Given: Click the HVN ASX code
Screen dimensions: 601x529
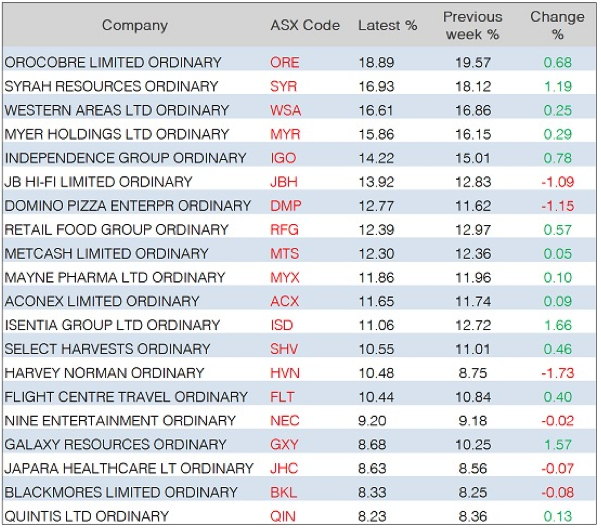Looking at the screenshot, I should [x=285, y=373].
